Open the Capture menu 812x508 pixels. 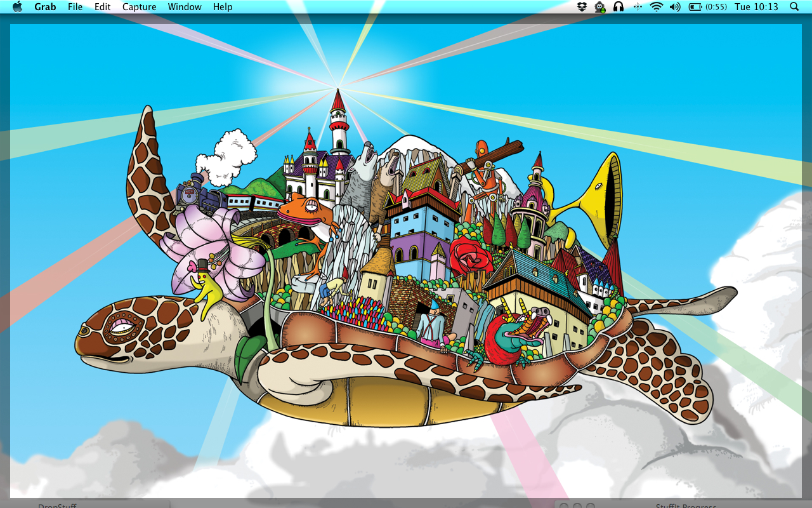coord(140,7)
